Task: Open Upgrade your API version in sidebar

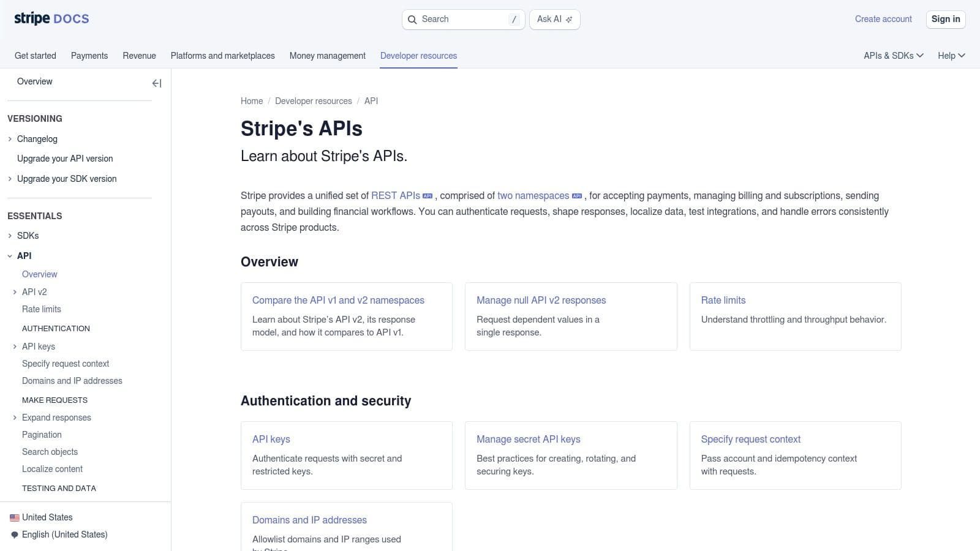Action: pos(65,159)
